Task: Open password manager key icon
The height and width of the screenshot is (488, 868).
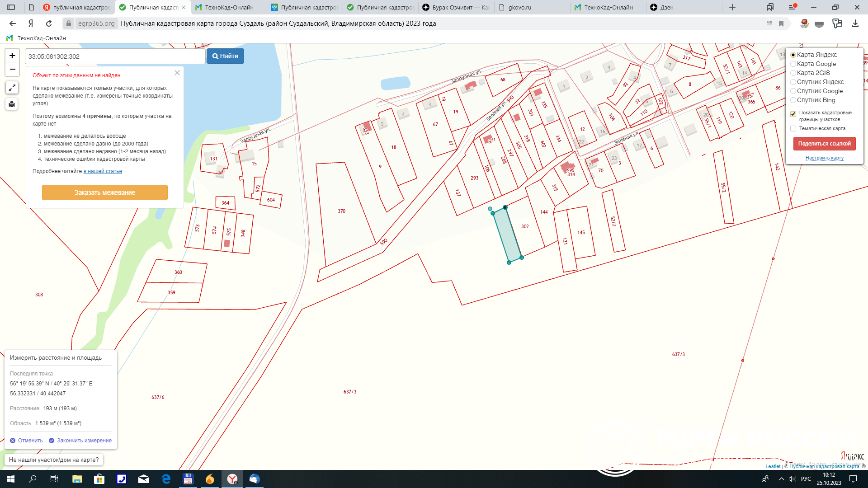Action: click(x=837, y=23)
